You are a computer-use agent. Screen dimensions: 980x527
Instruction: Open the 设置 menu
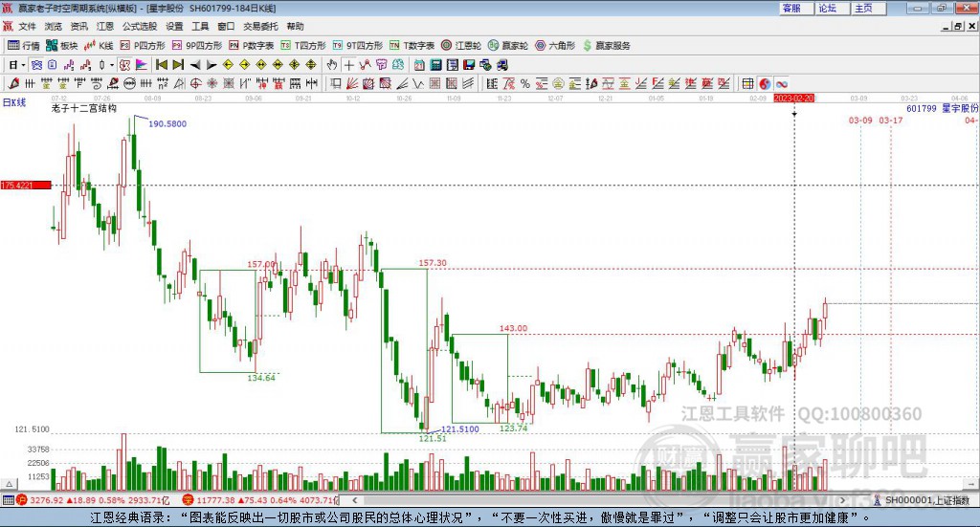pyautogui.click(x=174, y=26)
